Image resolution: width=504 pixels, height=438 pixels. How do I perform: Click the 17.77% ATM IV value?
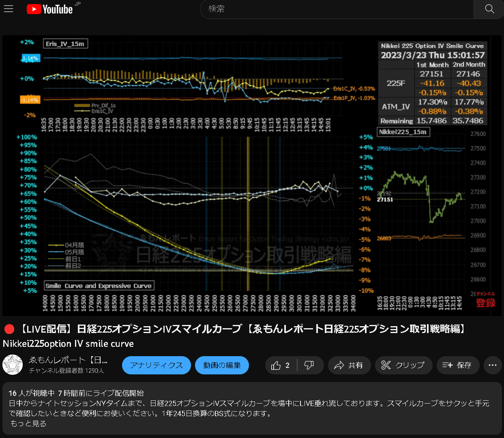point(469,102)
